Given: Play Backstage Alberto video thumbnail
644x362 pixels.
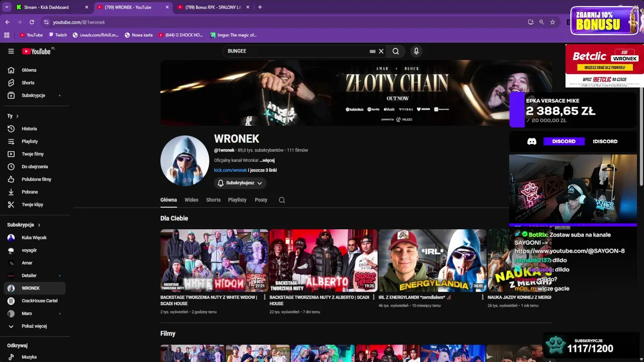Looking at the screenshot, I should (x=324, y=260).
